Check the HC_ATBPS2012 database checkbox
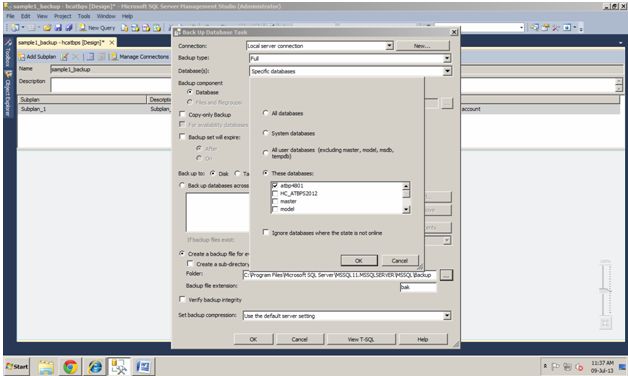This screenshot has width=628, height=376. click(x=275, y=193)
